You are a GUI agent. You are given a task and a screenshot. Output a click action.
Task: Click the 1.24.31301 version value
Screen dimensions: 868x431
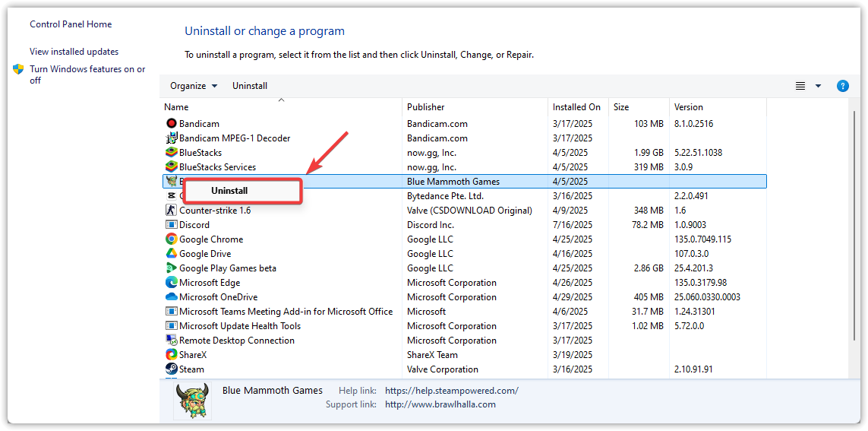pyautogui.click(x=694, y=312)
